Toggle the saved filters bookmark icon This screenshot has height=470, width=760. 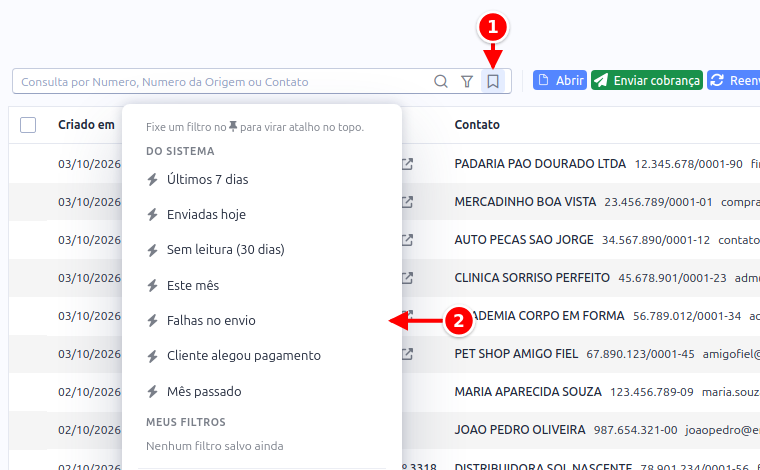coord(493,81)
